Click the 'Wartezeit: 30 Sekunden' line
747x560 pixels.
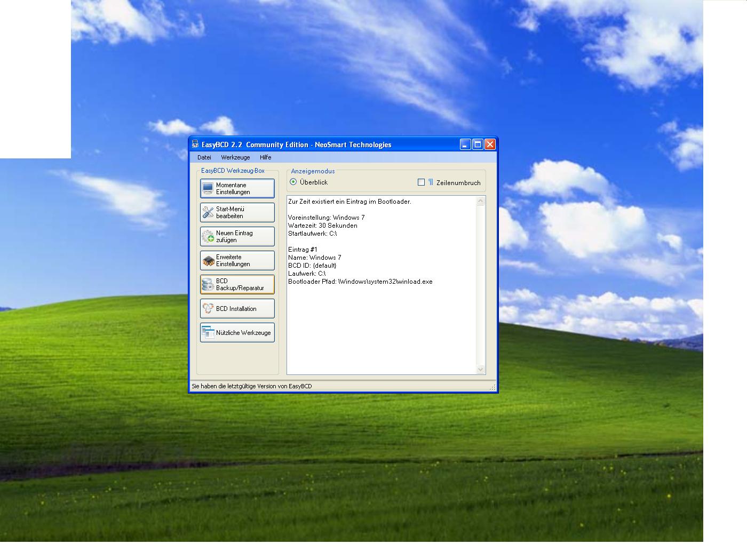(323, 226)
